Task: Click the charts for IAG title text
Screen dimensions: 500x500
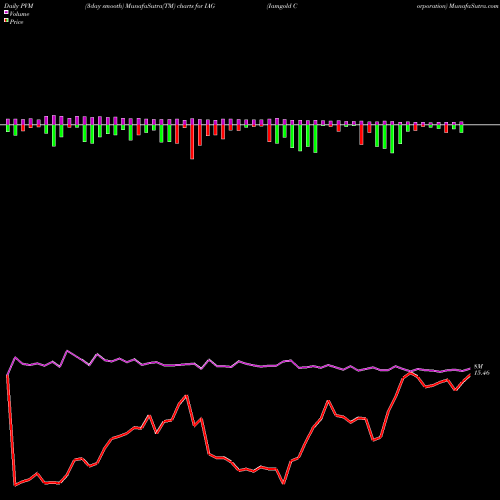Action: tap(196, 6)
